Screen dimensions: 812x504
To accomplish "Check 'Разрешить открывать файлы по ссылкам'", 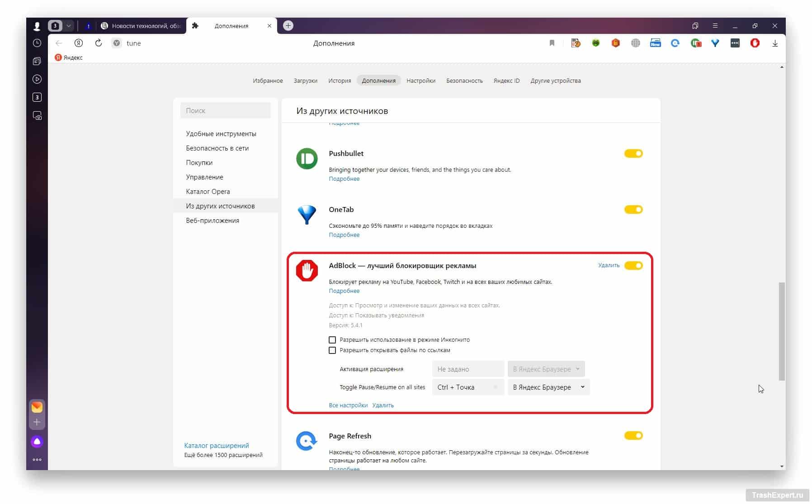I will point(332,350).
